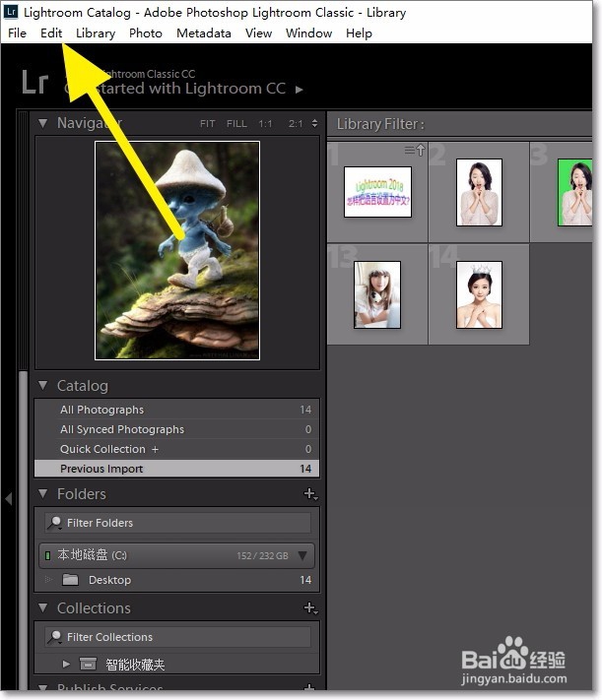Open the Metadata menu

click(204, 33)
